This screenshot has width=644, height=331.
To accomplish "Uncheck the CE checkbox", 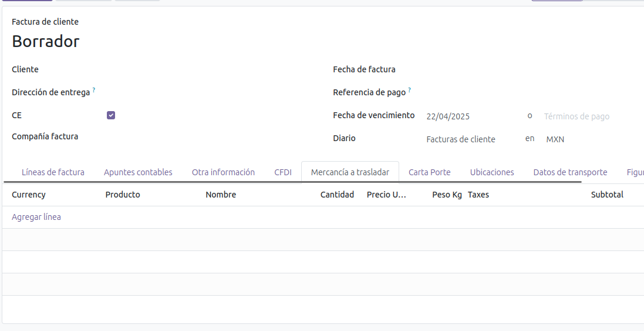I will click(111, 115).
